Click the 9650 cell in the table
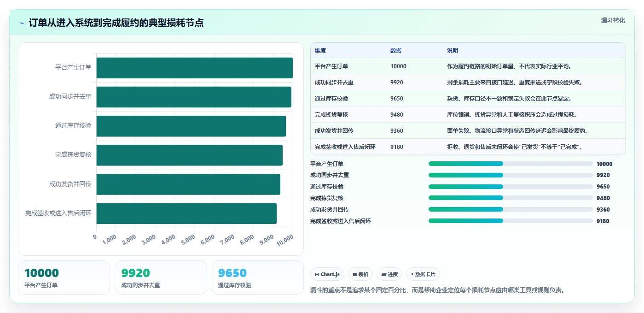644x313 pixels. (397, 99)
